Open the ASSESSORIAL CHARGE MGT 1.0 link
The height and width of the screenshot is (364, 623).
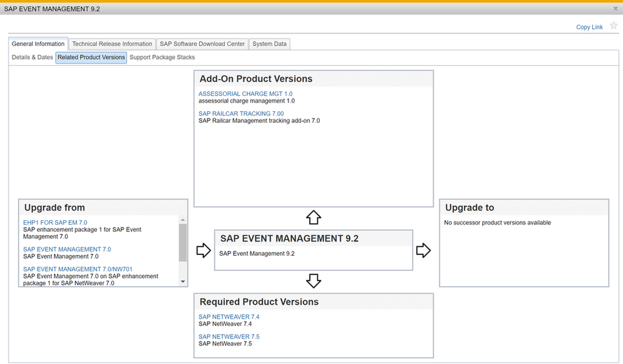(245, 94)
